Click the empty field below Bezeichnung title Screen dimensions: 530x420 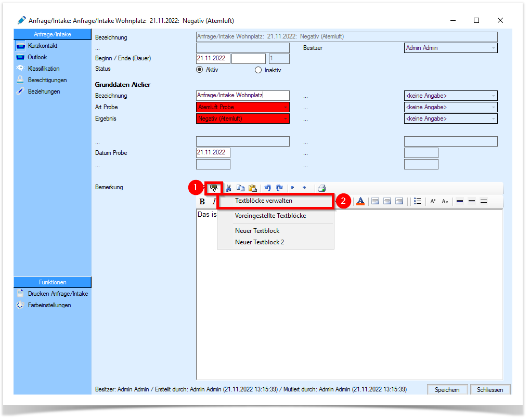click(x=243, y=48)
